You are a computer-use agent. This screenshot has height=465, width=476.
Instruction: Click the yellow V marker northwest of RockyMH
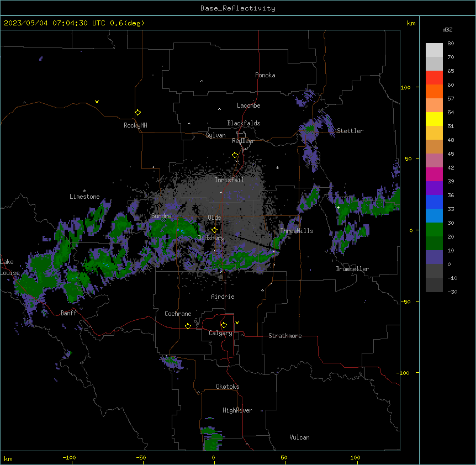[97, 102]
